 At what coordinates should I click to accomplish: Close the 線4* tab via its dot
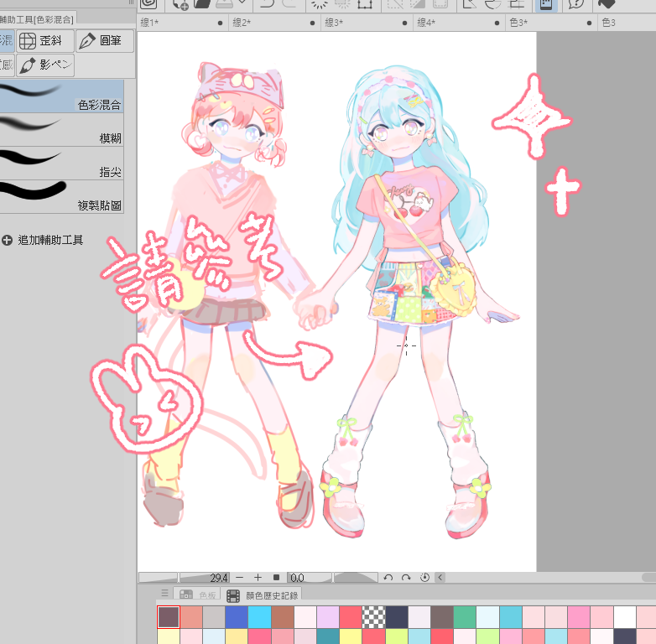[x=497, y=23]
